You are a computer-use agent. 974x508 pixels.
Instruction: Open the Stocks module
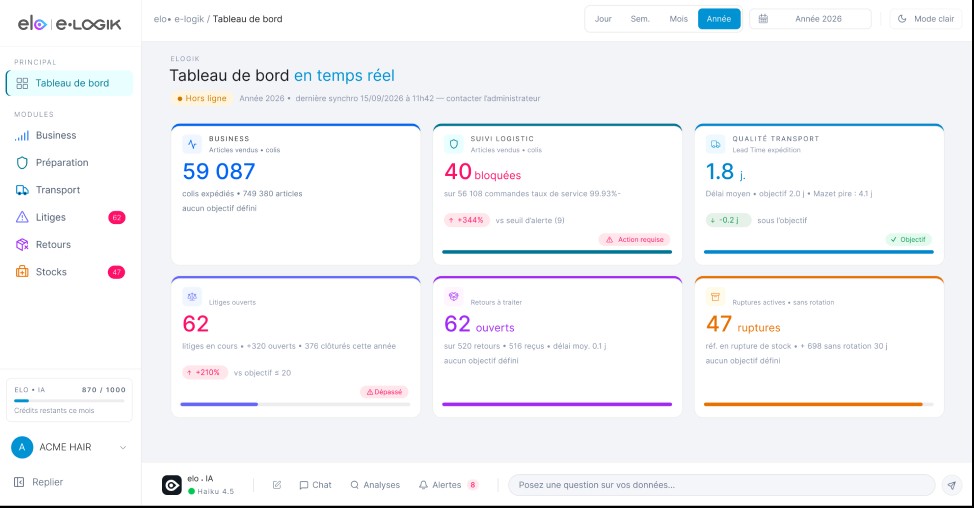click(x=70, y=272)
